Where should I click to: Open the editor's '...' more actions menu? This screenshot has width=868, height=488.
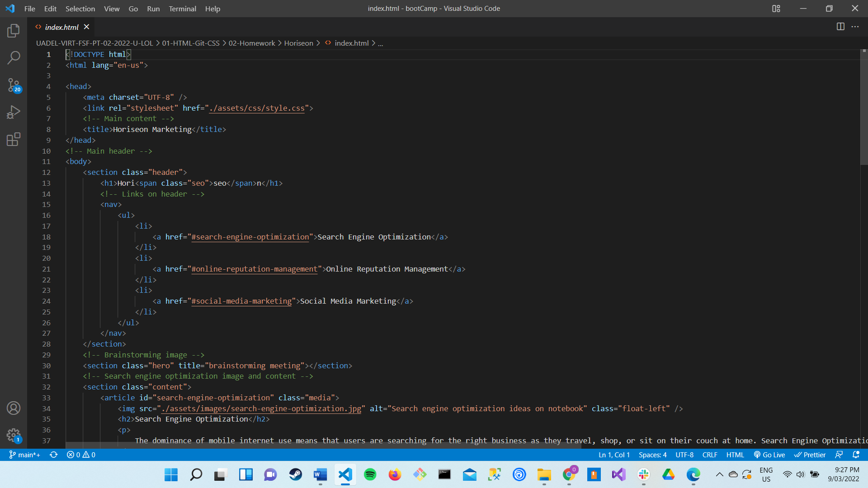[855, 27]
